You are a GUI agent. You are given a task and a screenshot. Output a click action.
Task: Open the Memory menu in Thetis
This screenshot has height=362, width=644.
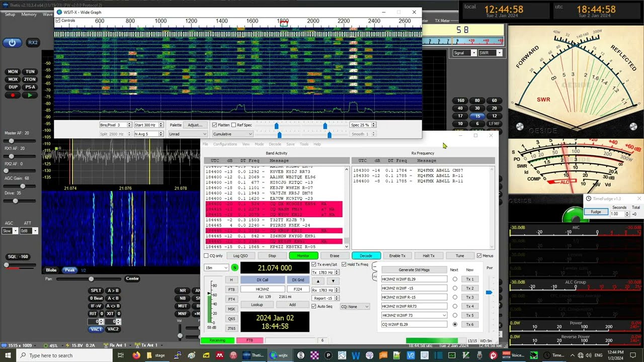29,14
